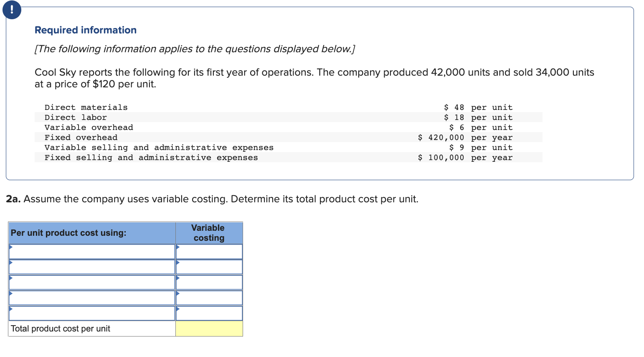Click the exclamation alert icon
This screenshot has height=357, width=644.
coord(12,10)
